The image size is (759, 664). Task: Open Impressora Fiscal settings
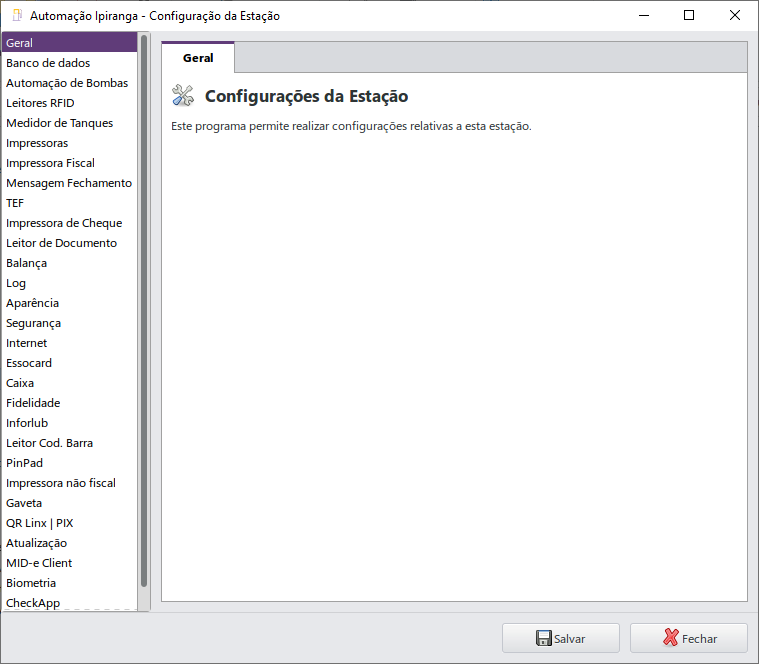tap(70, 163)
